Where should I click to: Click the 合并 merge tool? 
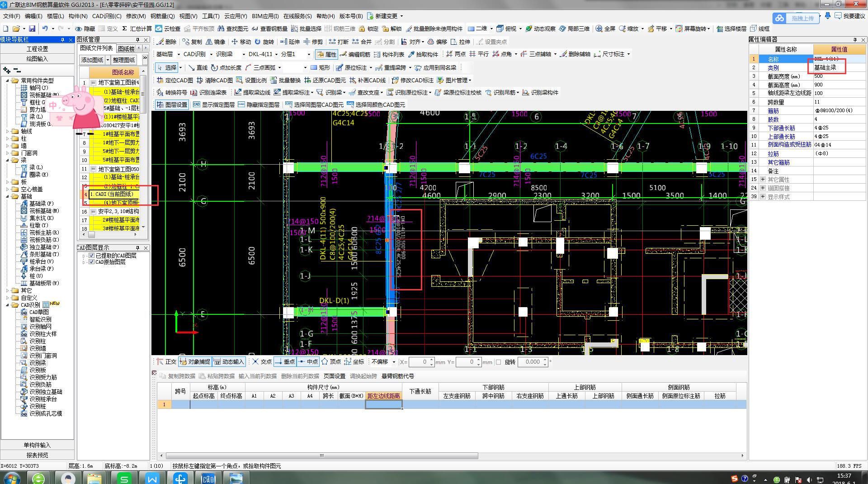(362, 42)
